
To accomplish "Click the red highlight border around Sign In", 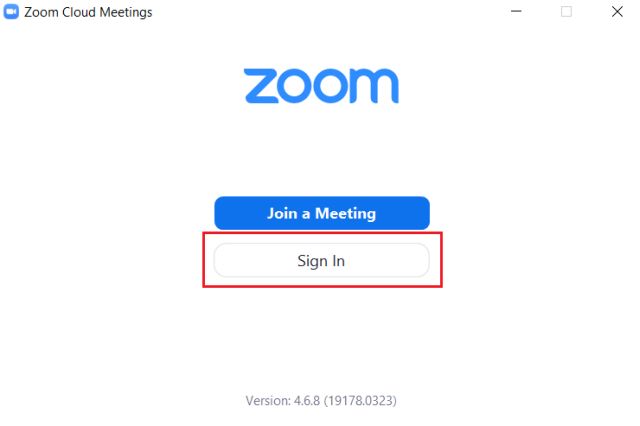I will click(322, 233).
